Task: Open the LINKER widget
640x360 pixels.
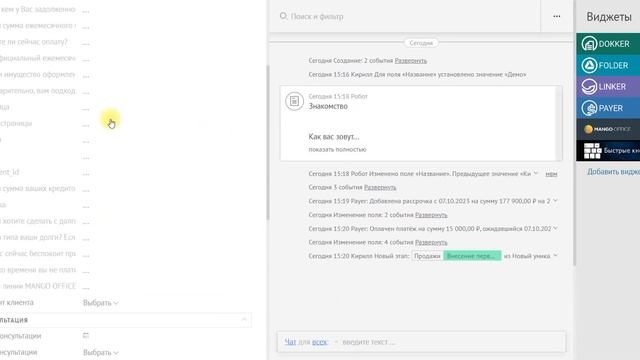Action: (608, 87)
